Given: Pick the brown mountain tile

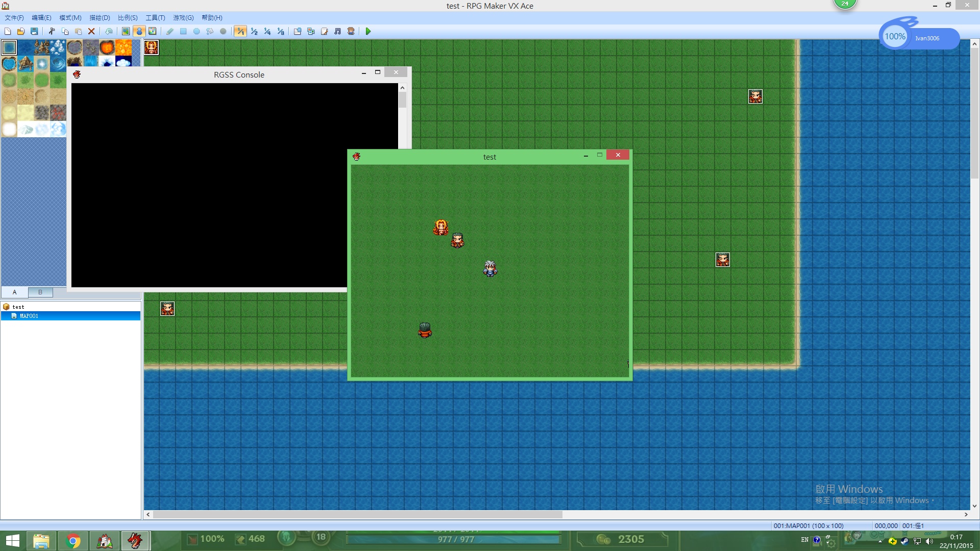Looking at the screenshot, I should coord(26,64).
